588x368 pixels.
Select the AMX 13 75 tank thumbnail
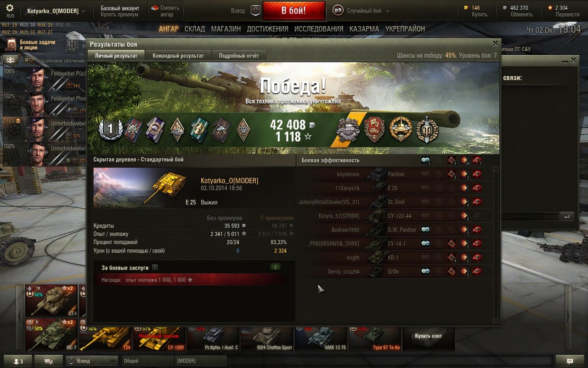click(321, 339)
